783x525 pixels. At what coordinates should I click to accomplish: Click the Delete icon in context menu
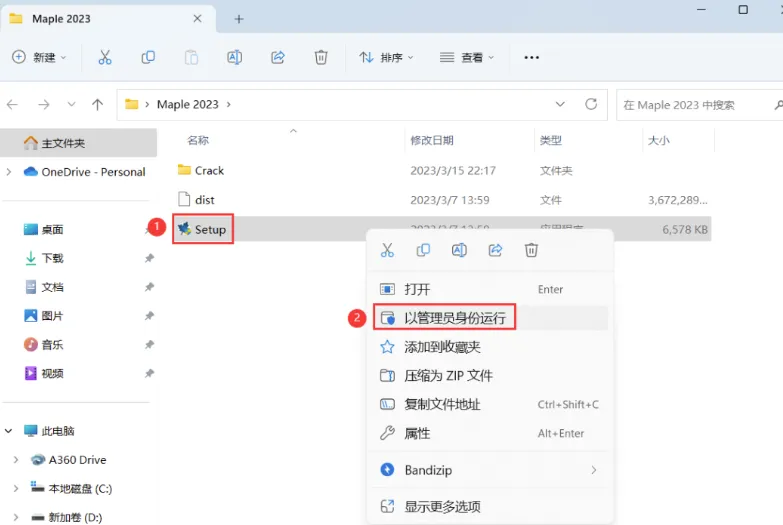coord(531,250)
